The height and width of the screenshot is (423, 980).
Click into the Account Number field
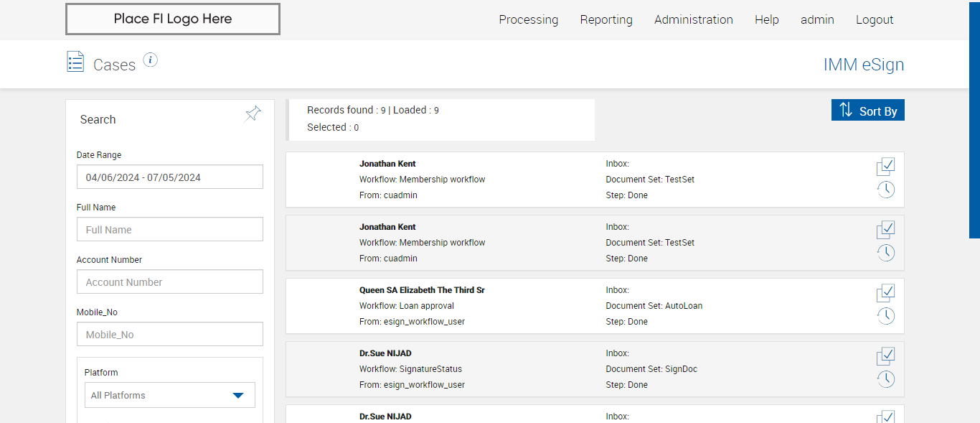[x=170, y=282]
